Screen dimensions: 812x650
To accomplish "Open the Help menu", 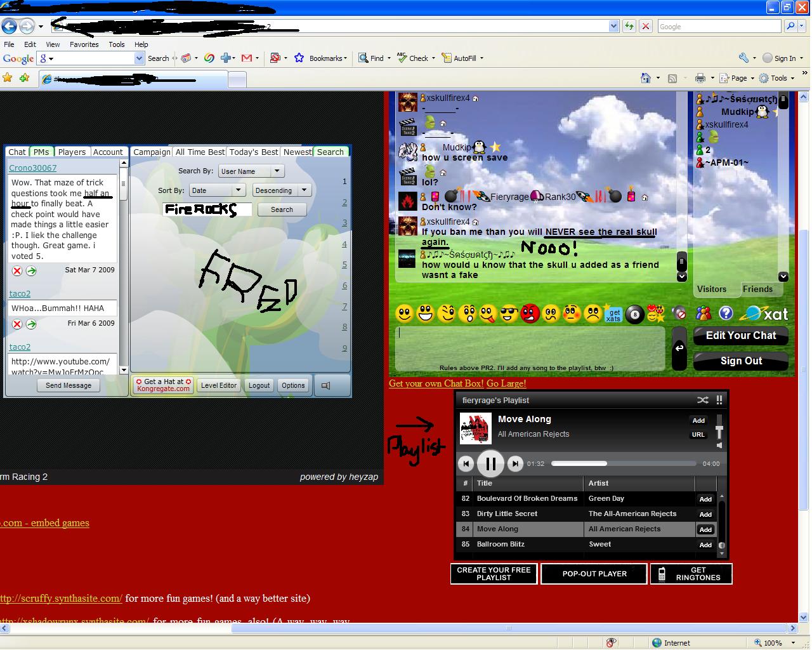I will [x=141, y=44].
